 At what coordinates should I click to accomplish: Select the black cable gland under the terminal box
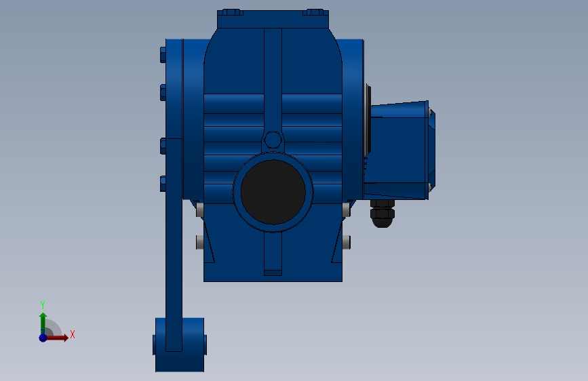(382, 214)
